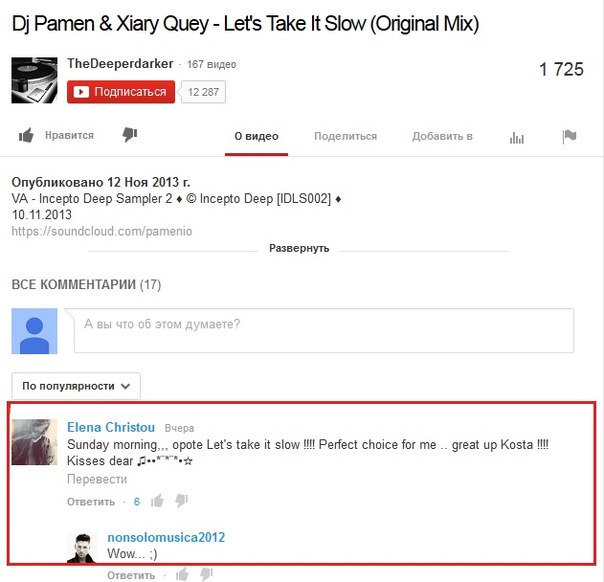Open the soundcloud.com/pamenio link
Screen dimensions: 604x582
pos(102,231)
